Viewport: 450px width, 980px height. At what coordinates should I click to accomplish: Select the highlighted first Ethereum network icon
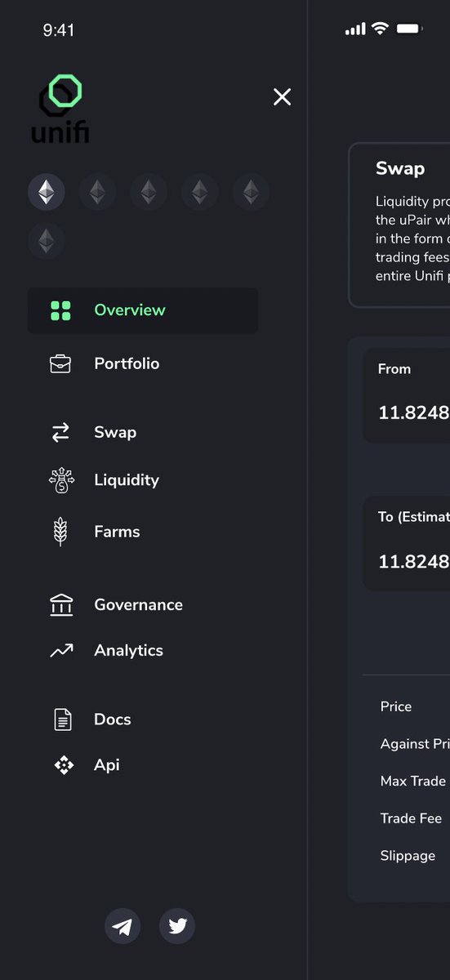47,193
